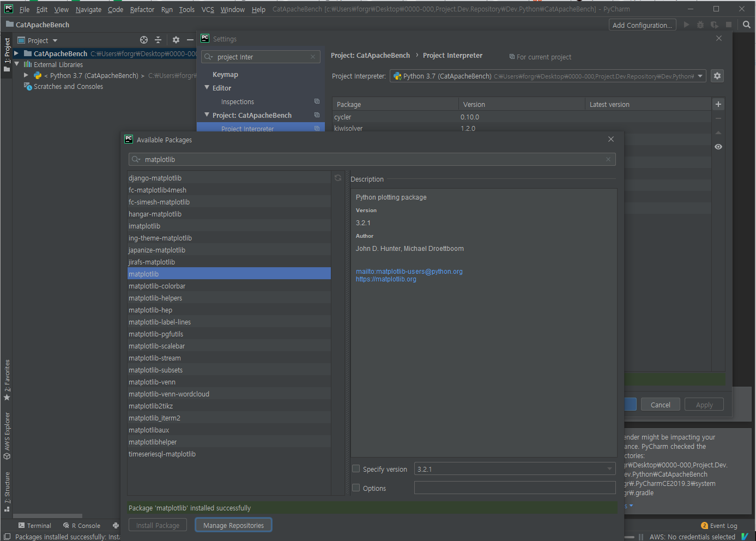Expand the CatApacheBench project folder
Screen dimensions: 756x541
tap(17, 53)
